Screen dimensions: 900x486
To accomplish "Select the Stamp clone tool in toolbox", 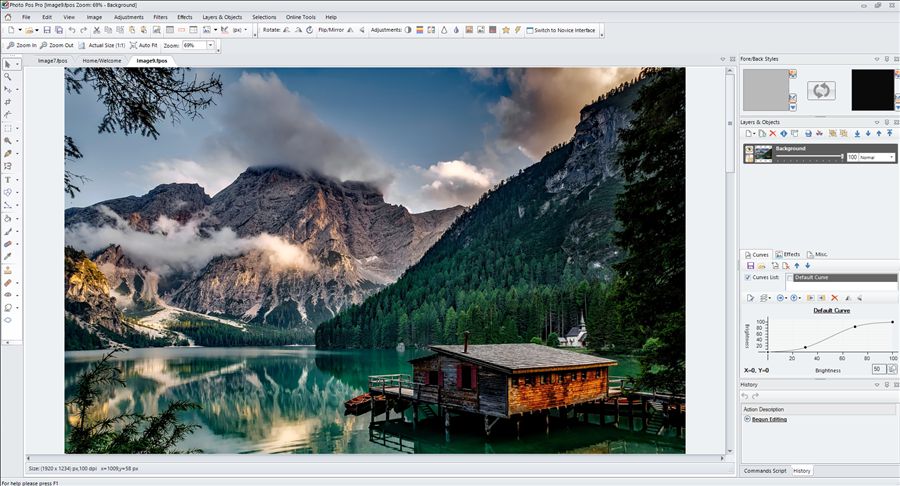I will 8,270.
